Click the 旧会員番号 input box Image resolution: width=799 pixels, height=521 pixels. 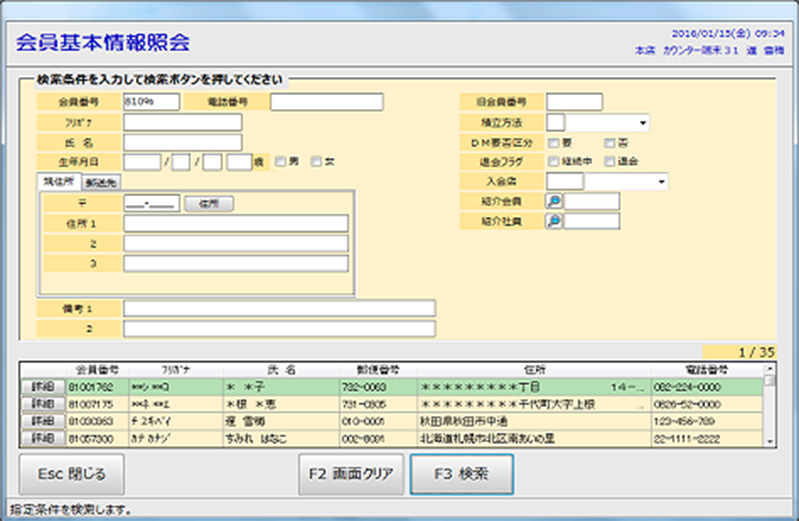[574, 102]
